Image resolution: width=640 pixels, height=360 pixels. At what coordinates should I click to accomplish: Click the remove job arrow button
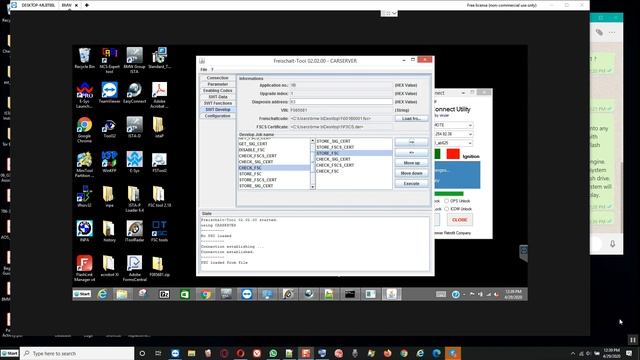coord(411,153)
